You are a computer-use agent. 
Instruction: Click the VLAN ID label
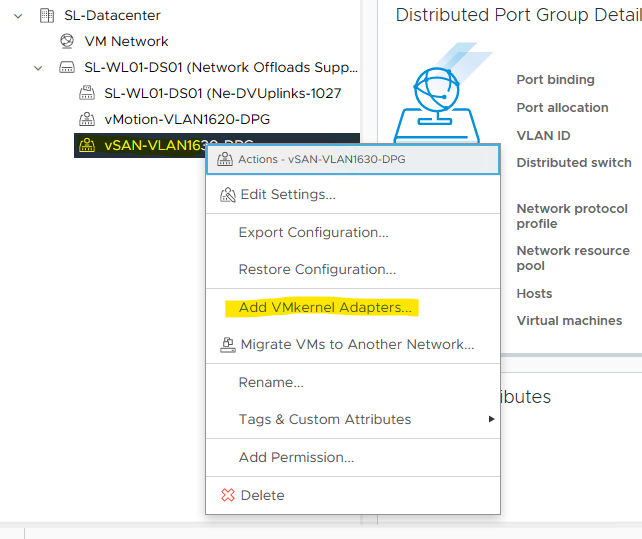543,136
